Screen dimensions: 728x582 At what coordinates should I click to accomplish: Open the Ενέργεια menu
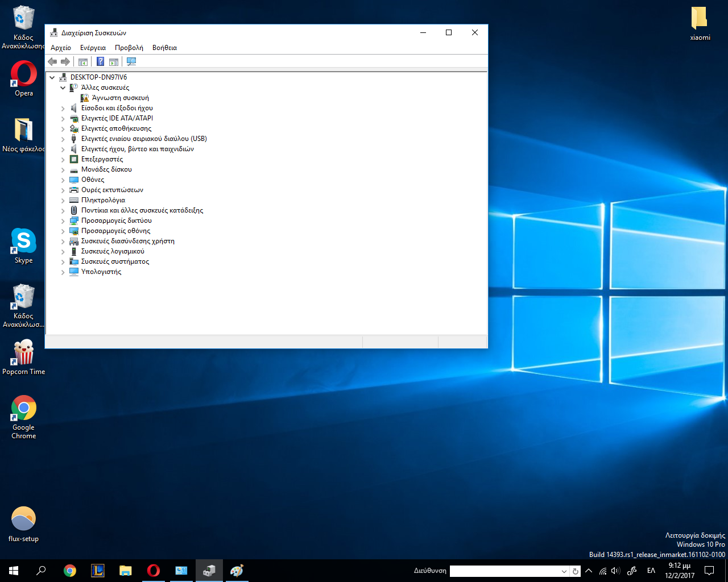pyautogui.click(x=93, y=48)
